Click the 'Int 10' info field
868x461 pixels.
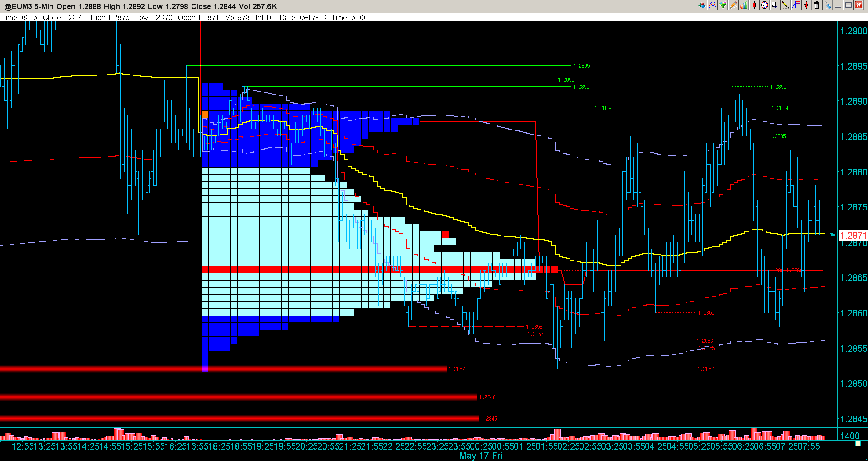[x=265, y=17]
